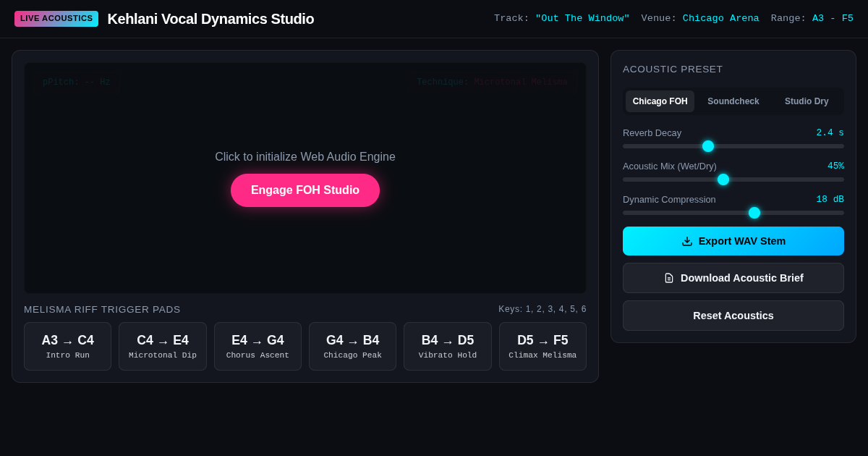Viewport: 868px width, 456px height.
Task: Reset Acoustics settings
Action: 733,316
